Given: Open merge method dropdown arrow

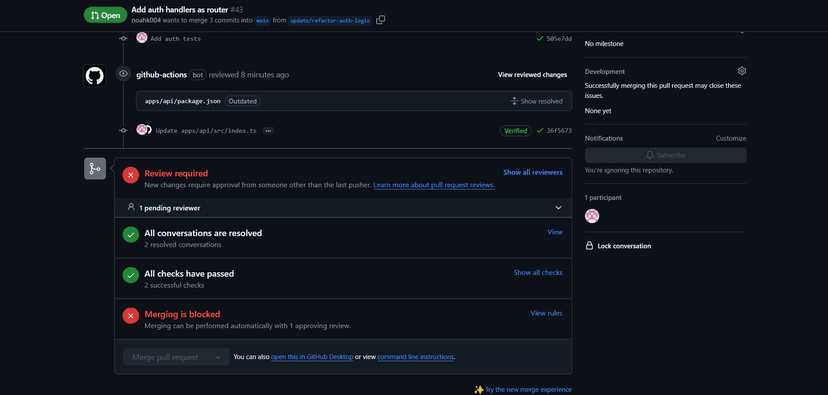Looking at the screenshot, I should pyautogui.click(x=218, y=358).
